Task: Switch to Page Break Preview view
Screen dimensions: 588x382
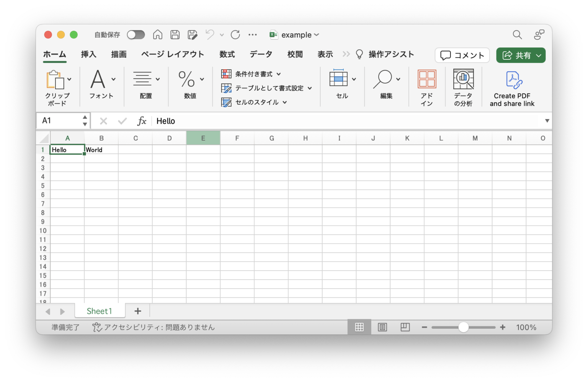Action: pos(405,327)
